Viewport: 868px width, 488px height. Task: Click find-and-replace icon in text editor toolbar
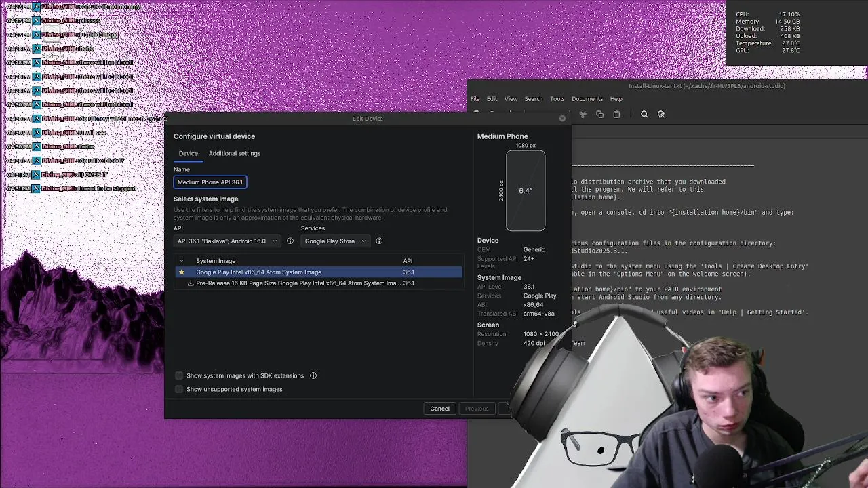(661, 115)
